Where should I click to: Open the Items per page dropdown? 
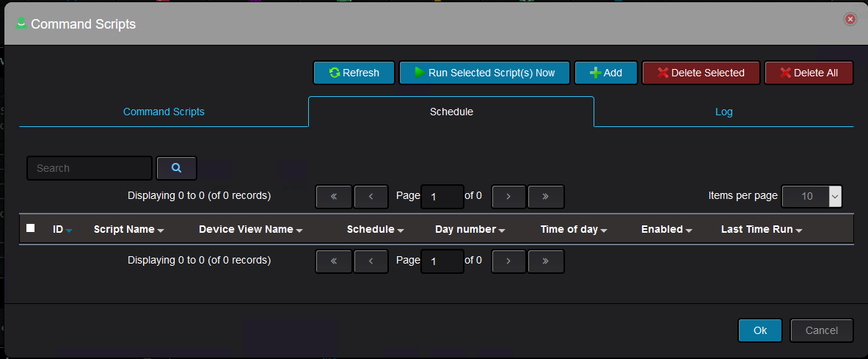coord(812,196)
